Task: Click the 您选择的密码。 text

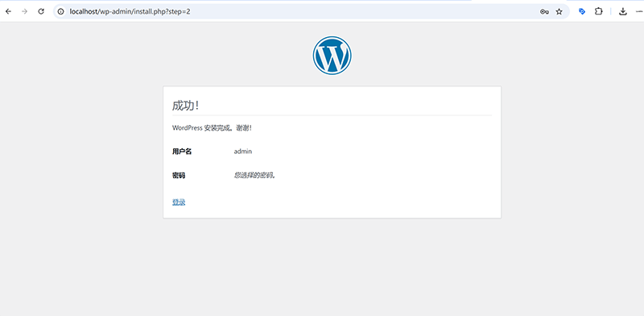Action: 254,176
